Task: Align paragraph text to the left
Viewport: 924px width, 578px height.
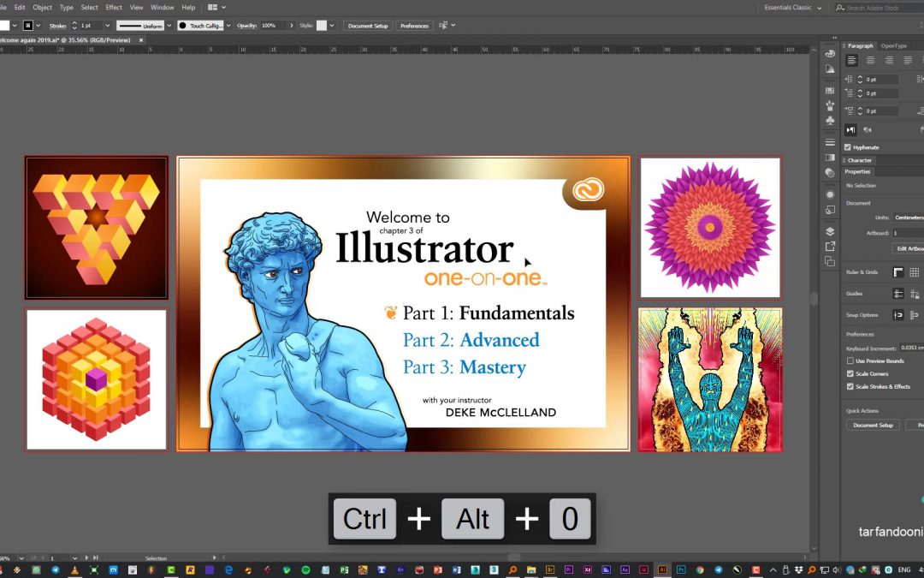Action: (x=851, y=60)
